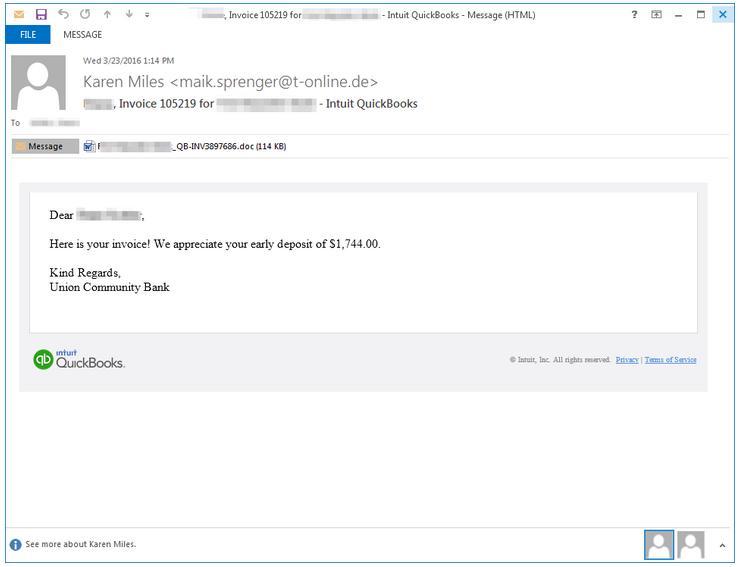
Task: Open the Customize Quick Access Toolbar dropdown
Action: coord(148,15)
